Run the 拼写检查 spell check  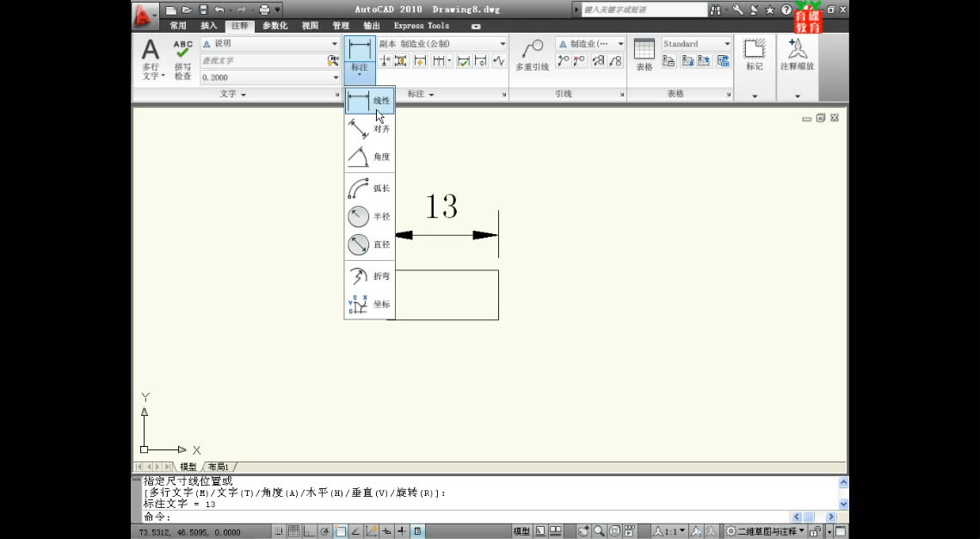182,59
